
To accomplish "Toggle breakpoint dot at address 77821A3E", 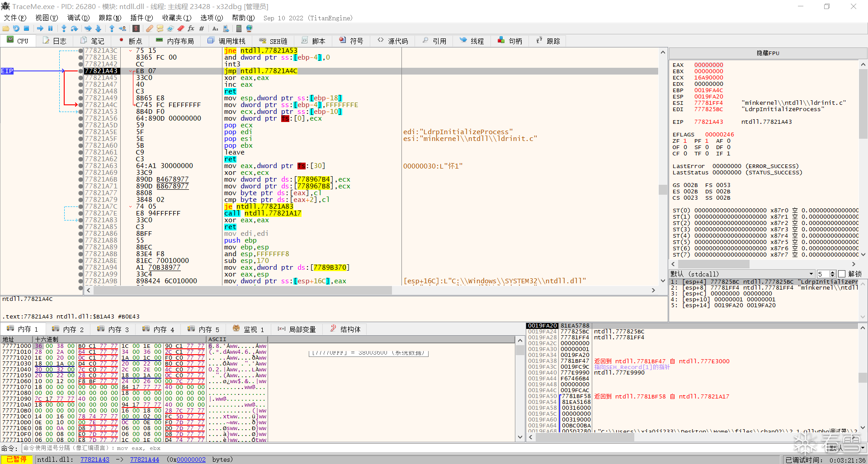I will click(81, 57).
